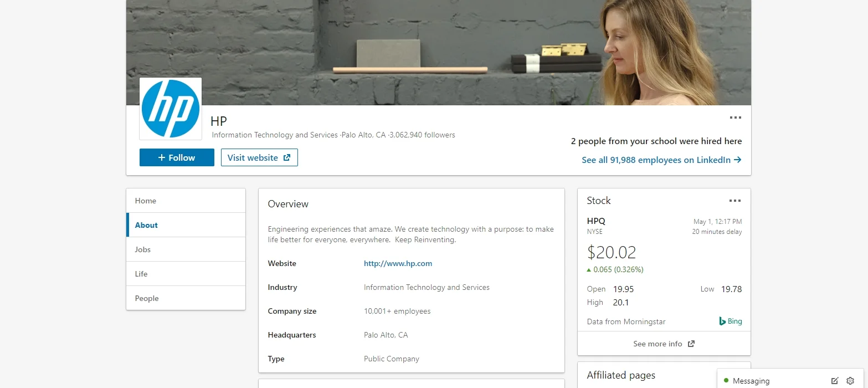This screenshot has height=388, width=868.
Task: Click the external link icon beside See more info
Action: (691, 344)
